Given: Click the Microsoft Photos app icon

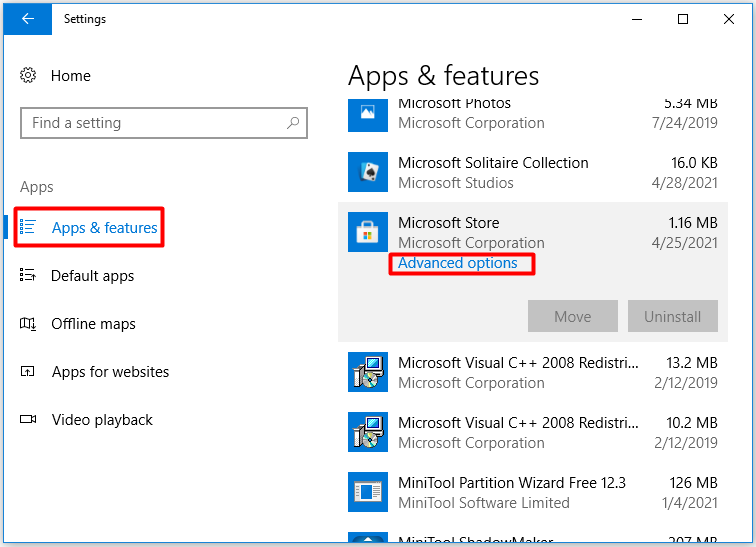Looking at the screenshot, I should pos(367,115).
